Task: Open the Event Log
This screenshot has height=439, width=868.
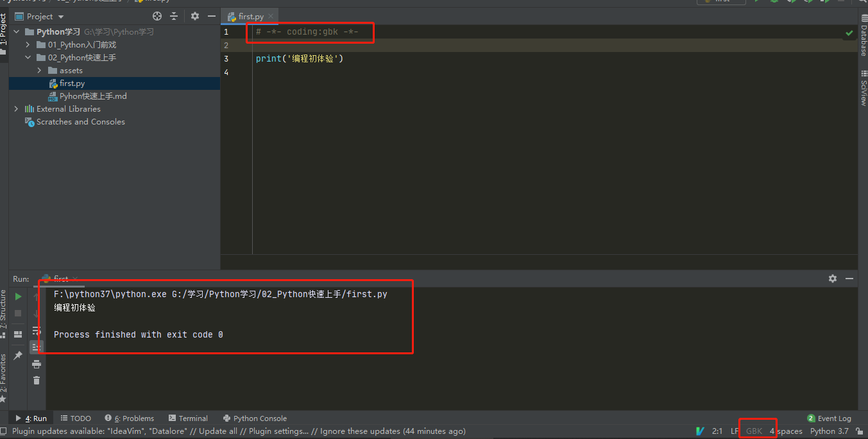Action: point(829,418)
